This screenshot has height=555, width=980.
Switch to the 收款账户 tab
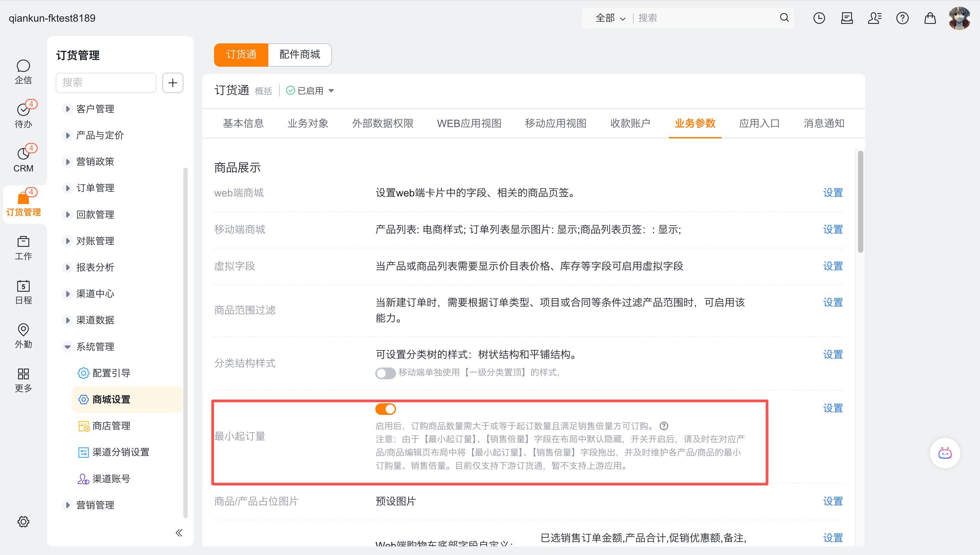630,123
